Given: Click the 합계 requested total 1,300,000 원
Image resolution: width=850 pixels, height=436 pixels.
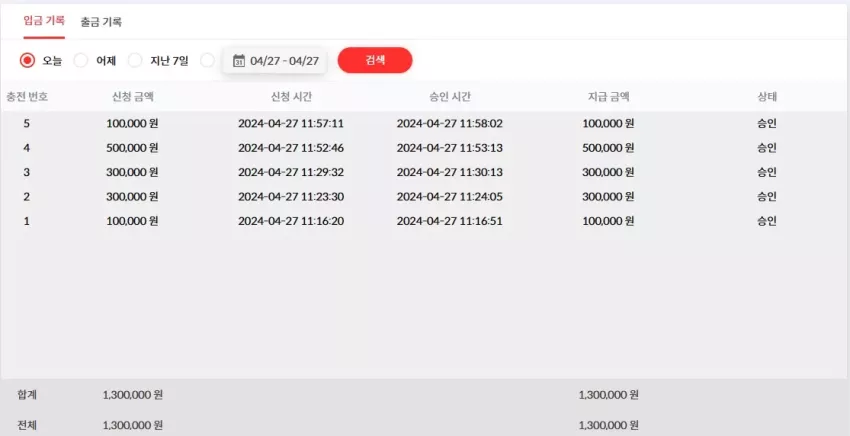Looking at the screenshot, I should click(x=132, y=395).
